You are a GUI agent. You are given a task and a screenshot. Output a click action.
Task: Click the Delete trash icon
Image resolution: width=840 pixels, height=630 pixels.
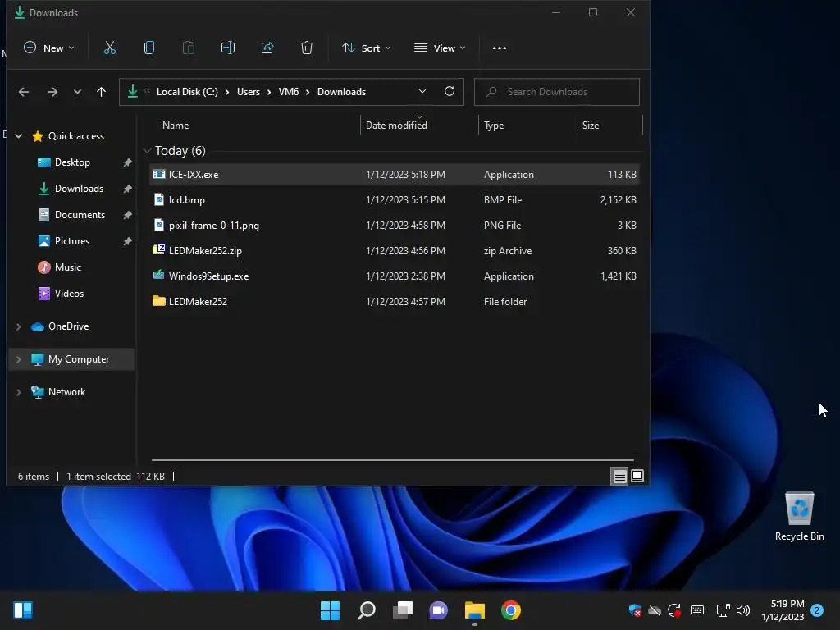coord(307,48)
